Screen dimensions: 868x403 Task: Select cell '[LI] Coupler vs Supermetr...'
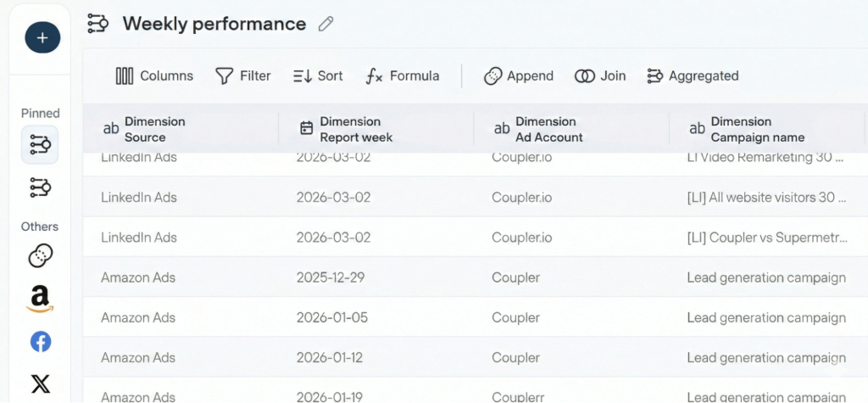coord(766,238)
